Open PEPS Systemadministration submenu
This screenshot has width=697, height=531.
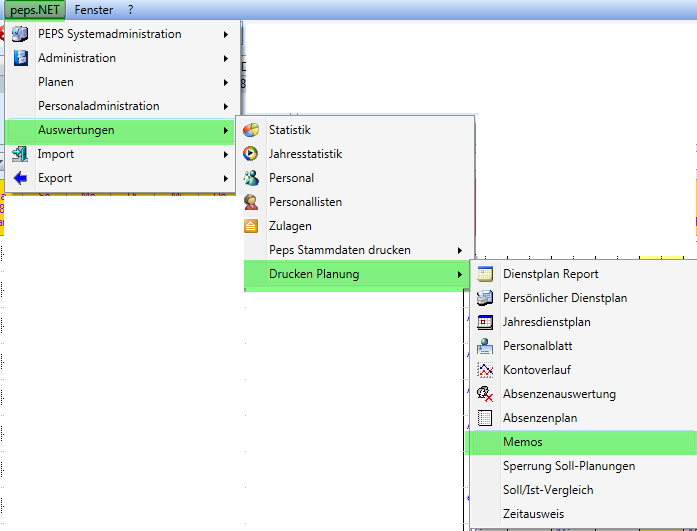coord(120,34)
